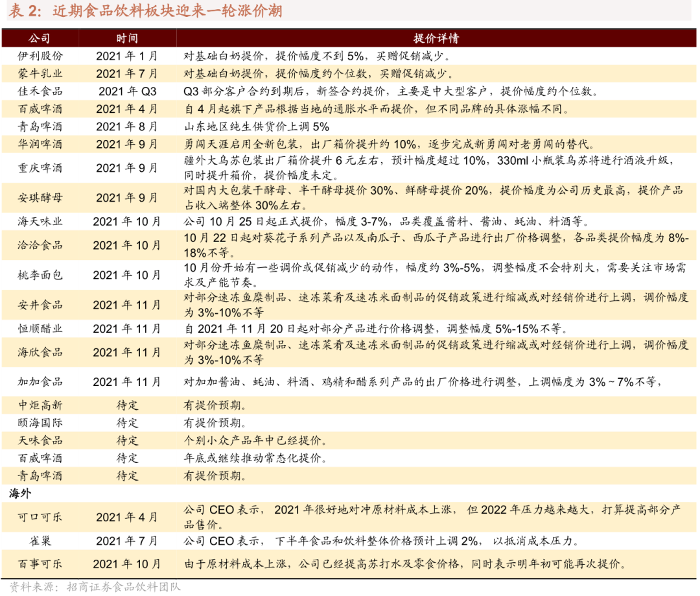Click the date 2021年1月 for 伊利股份
700x596 pixels.
point(127,56)
